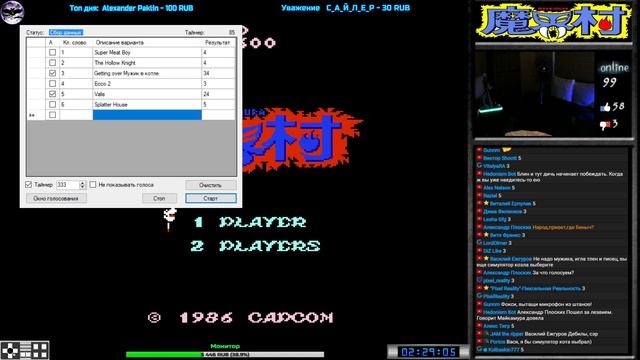
Task: Click the four-squares grid icon at bottom left
Action: [40, 351]
